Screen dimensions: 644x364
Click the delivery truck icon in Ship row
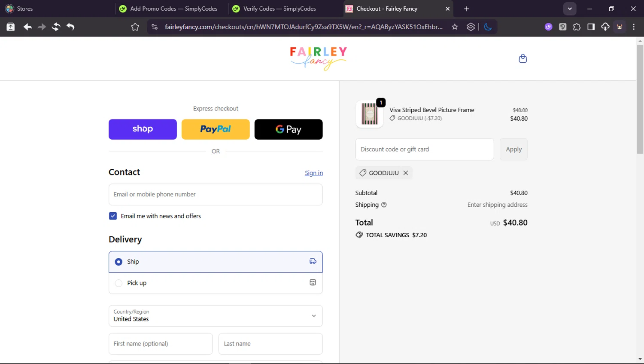313,261
